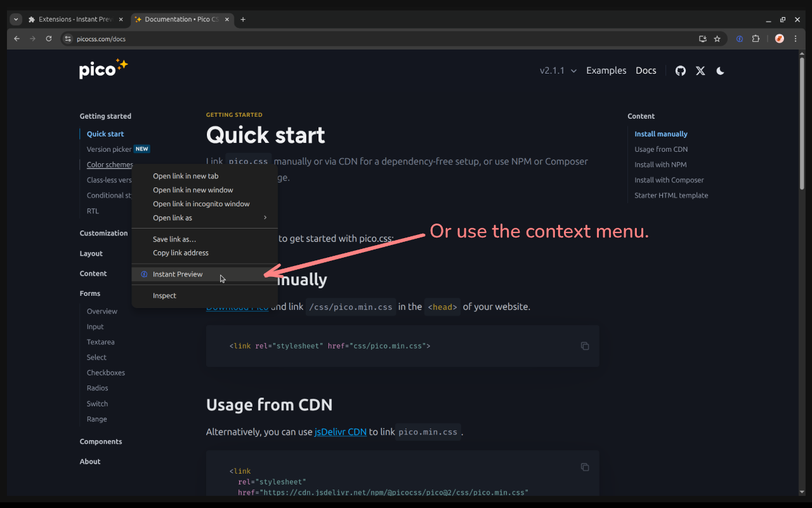Open the Pico GitHub repository icon

[680, 70]
